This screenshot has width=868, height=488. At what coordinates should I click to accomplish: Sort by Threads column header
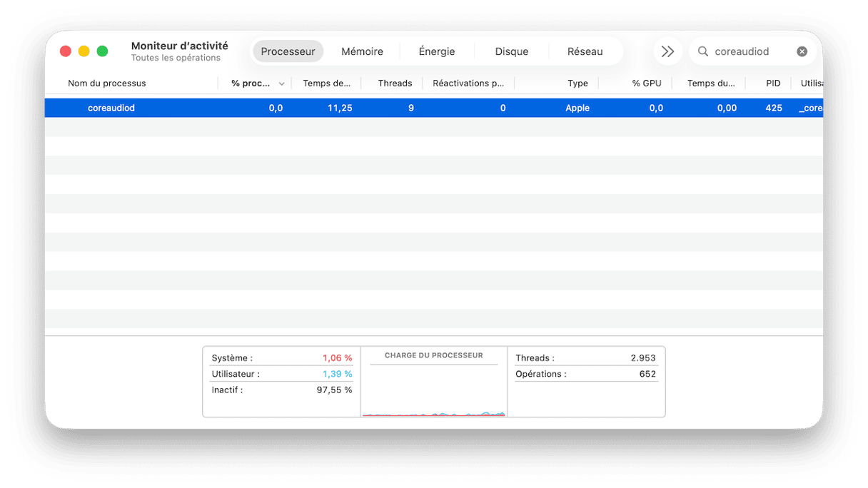[x=395, y=83]
